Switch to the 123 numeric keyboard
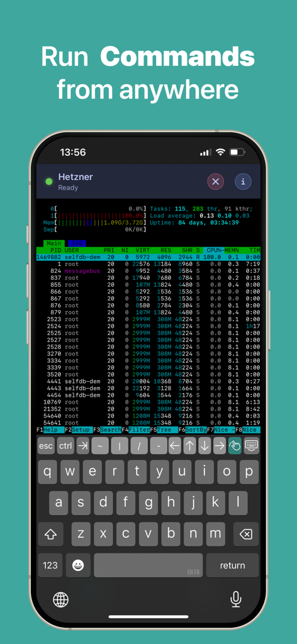This screenshot has width=297, height=644. 50,565
